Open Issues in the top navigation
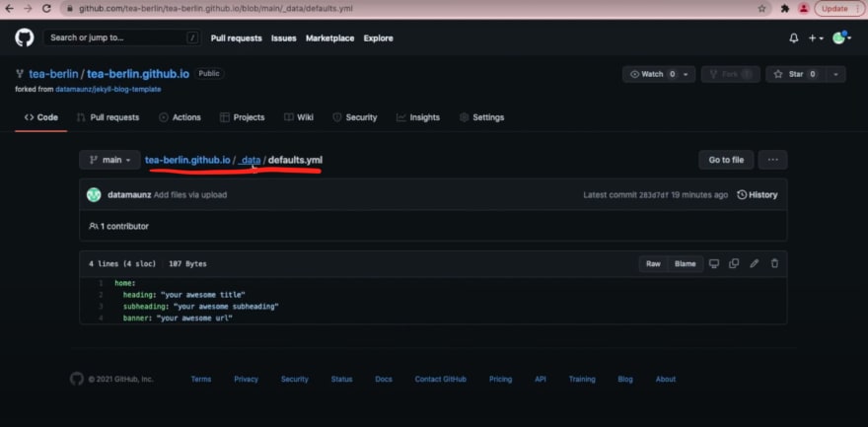Viewport: 868px width, 427px height. coord(283,38)
